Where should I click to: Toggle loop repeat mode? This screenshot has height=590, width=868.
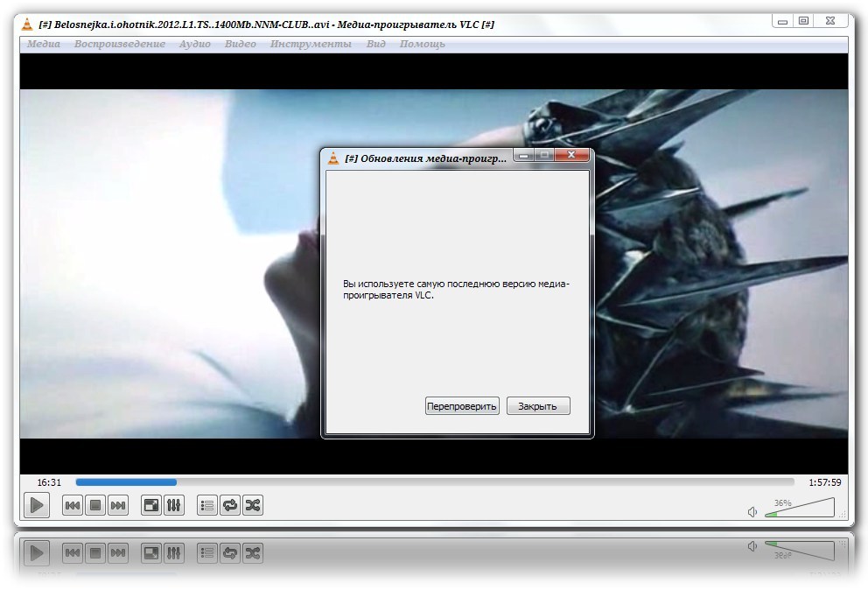[230, 505]
